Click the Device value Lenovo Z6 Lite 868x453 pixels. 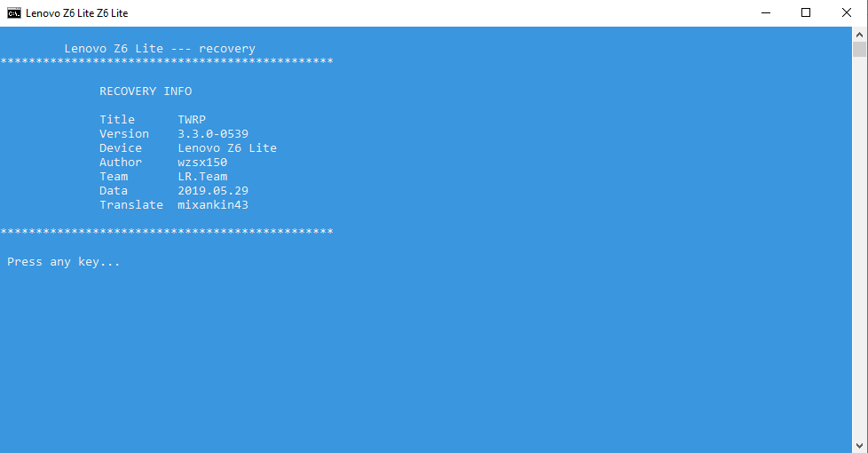pos(227,147)
